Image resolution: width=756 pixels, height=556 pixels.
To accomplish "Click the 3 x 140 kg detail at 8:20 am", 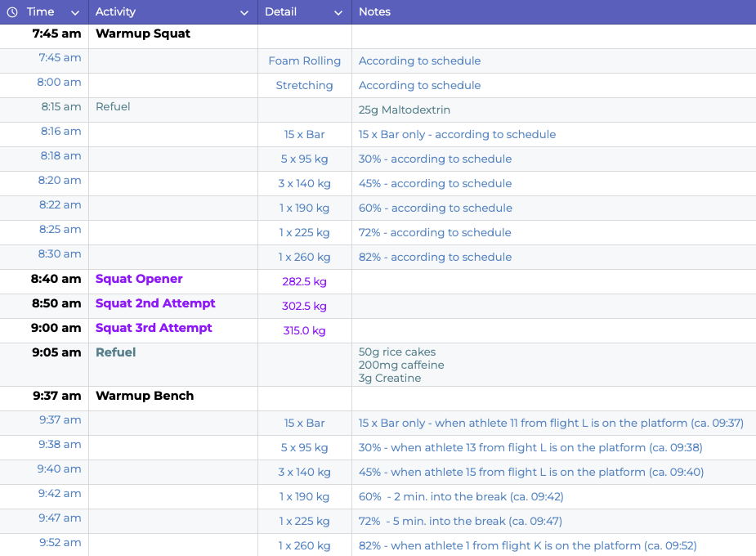I will click(305, 184).
